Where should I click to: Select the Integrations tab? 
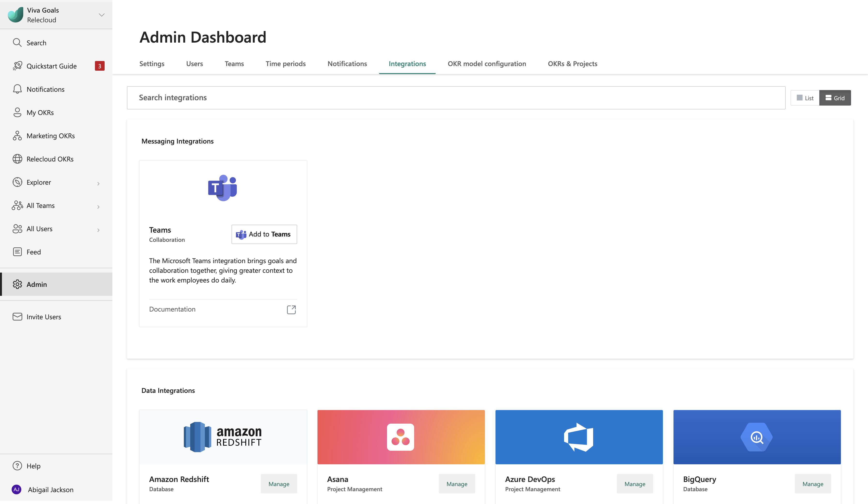(407, 63)
